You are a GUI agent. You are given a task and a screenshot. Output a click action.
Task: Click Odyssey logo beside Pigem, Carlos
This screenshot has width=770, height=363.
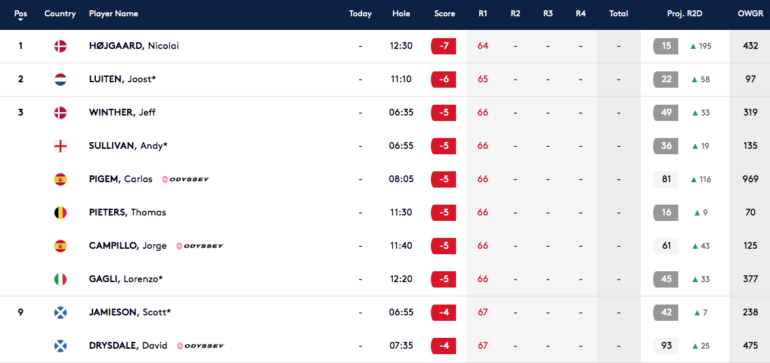pyautogui.click(x=186, y=179)
